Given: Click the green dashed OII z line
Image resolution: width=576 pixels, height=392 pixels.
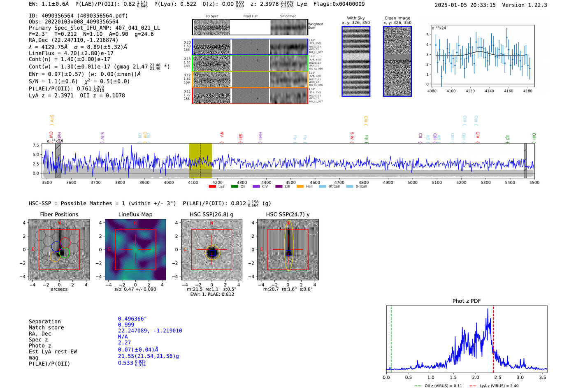Looking at the screenshot, I should tap(391, 339).
